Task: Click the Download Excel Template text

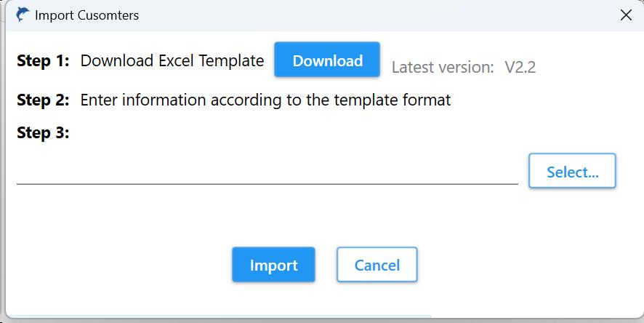Action: click(172, 61)
